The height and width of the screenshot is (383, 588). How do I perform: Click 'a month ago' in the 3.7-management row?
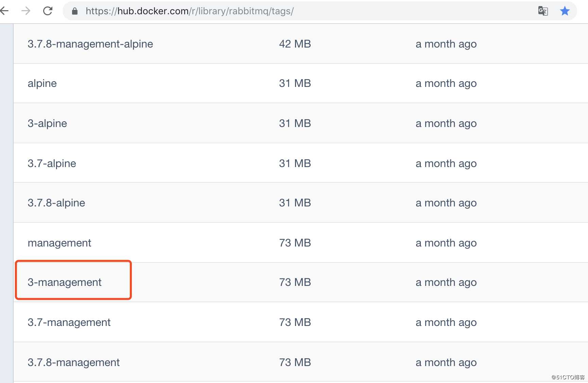click(446, 323)
